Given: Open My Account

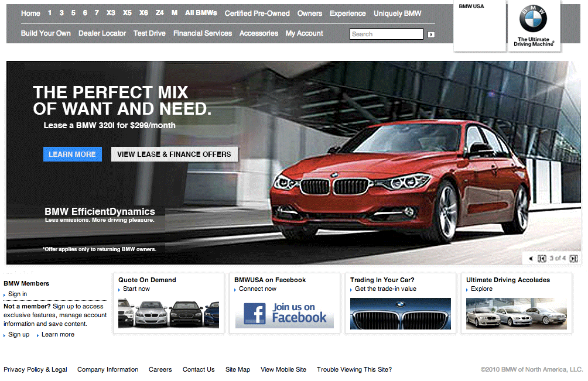Looking at the screenshot, I should 304,33.
